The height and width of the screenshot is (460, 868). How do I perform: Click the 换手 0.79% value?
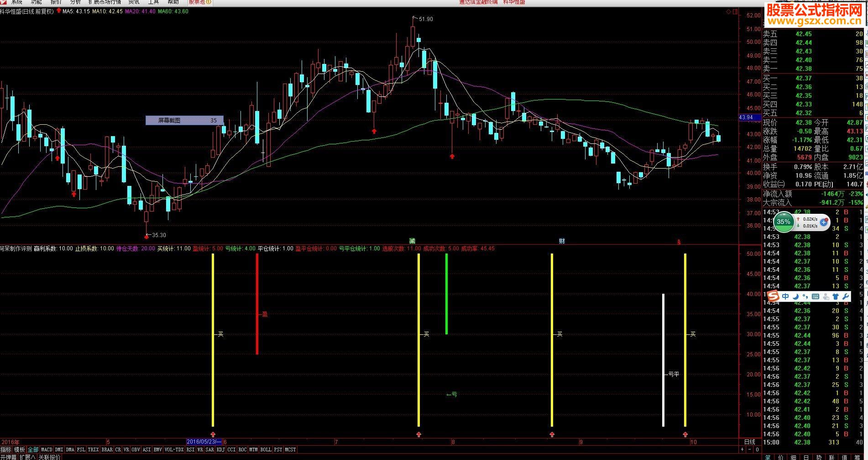coord(803,167)
